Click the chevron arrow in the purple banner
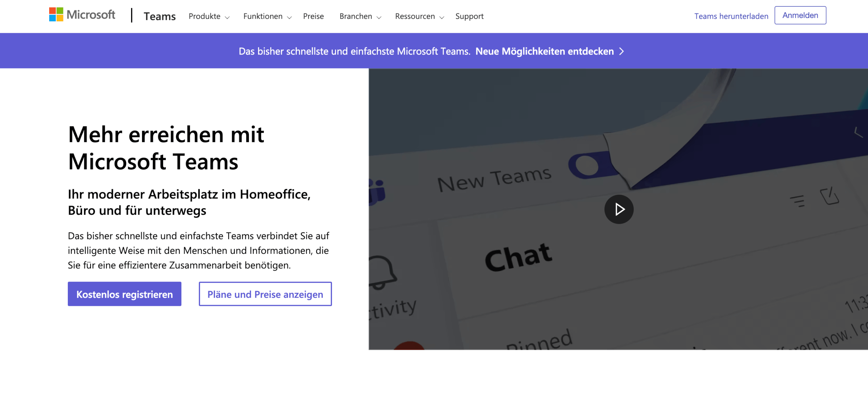Image resolution: width=868 pixels, height=401 pixels. [x=622, y=51]
